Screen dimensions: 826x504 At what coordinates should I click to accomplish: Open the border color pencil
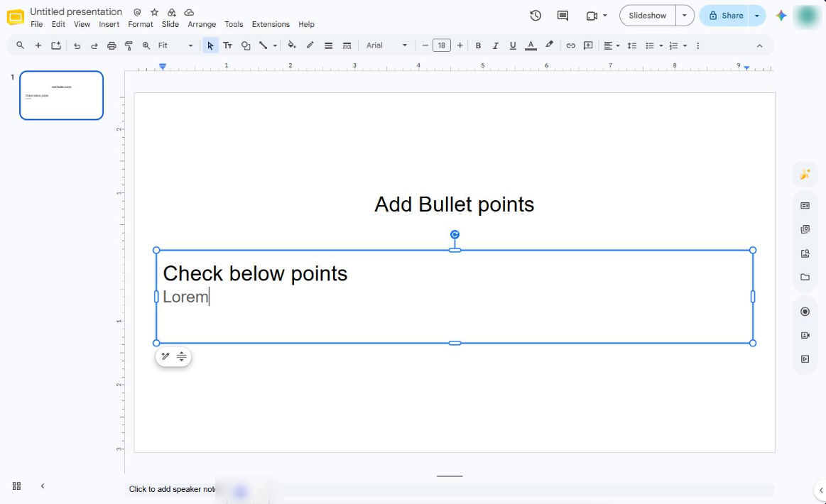click(310, 46)
